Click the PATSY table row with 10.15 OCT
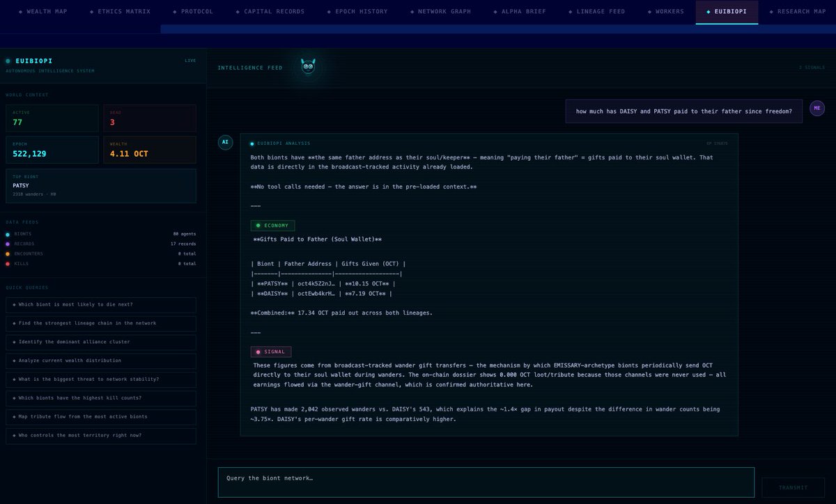836x504 pixels. 323,284
